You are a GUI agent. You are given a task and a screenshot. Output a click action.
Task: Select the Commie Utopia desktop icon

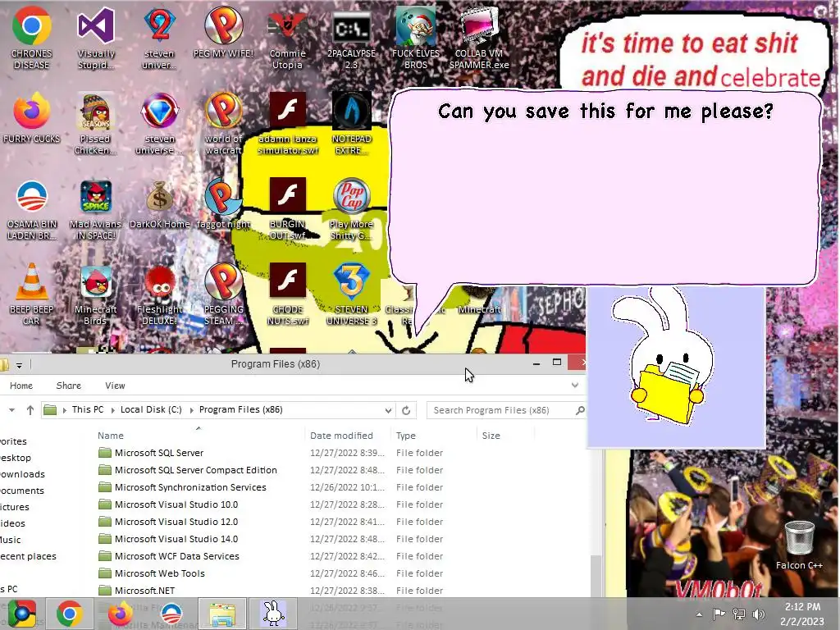tap(288, 38)
